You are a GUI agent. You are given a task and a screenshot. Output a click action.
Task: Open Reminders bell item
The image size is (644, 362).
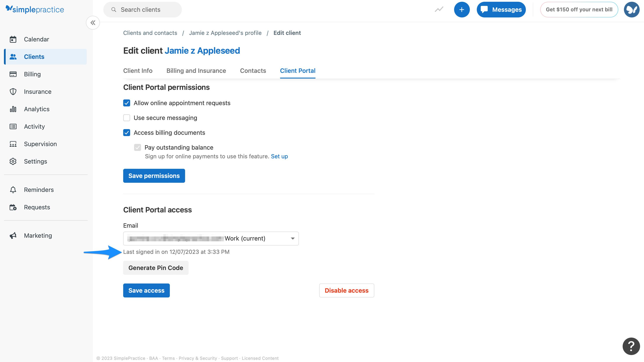pyautogui.click(x=46, y=190)
